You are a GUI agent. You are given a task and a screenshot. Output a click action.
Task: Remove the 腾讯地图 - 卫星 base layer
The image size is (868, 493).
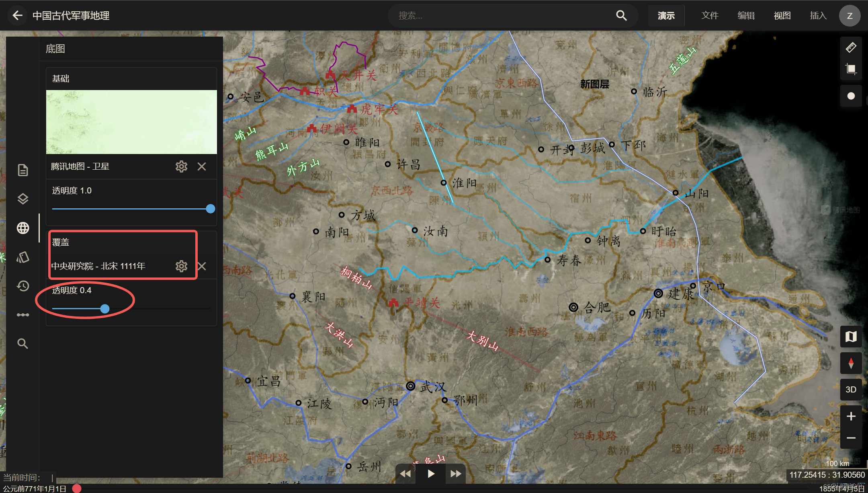pos(202,166)
